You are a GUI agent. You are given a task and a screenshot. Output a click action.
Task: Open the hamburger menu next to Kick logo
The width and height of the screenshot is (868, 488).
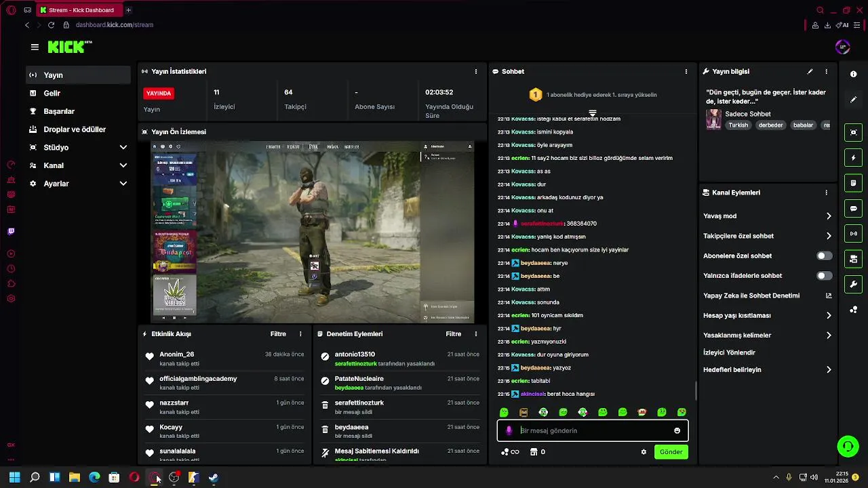click(x=35, y=47)
